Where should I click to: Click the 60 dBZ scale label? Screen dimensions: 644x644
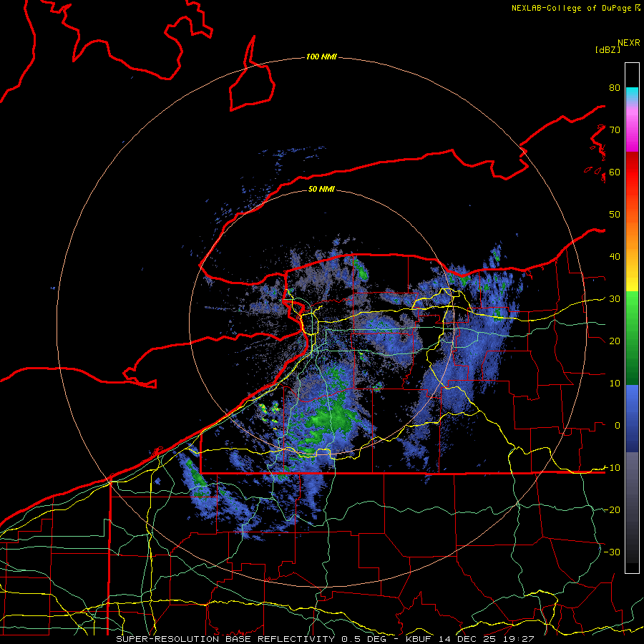coord(615,172)
